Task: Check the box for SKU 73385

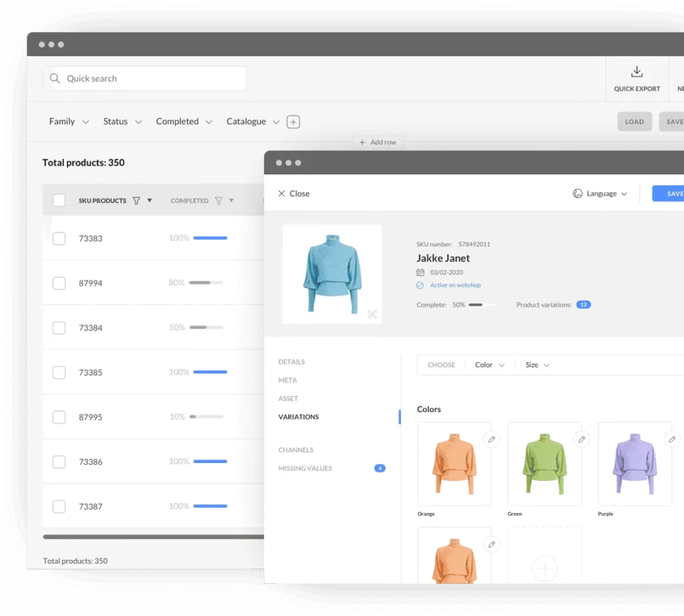Action: (x=59, y=373)
